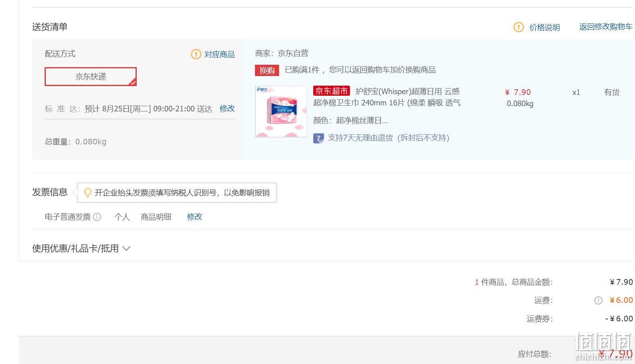Image resolution: width=635 pixels, height=364 pixels.
Task: Click 运费券 discount -¥6.00
Action: pos(619,319)
